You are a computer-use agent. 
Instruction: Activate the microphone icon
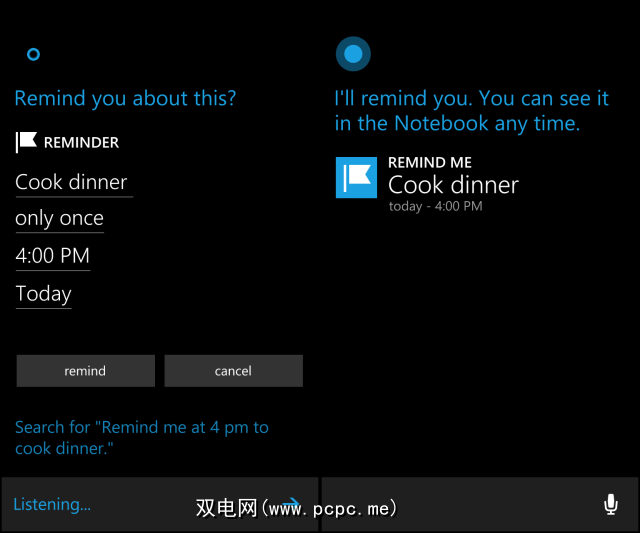coord(610,505)
